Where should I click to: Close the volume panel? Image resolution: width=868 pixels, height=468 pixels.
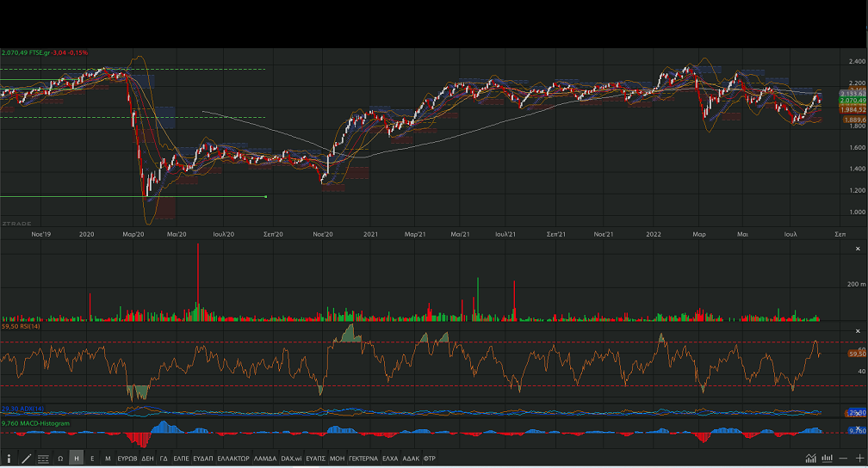point(857,245)
